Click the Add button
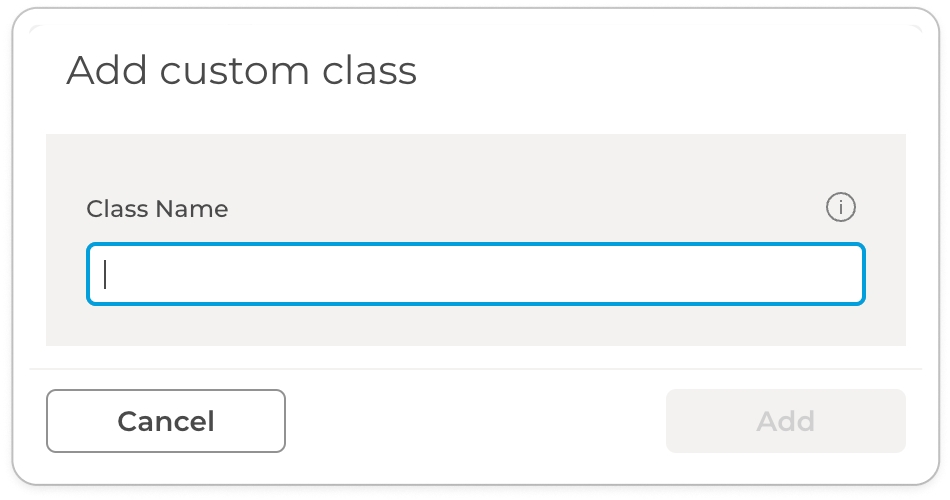This screenshot has width=950, height=500. 785,421
